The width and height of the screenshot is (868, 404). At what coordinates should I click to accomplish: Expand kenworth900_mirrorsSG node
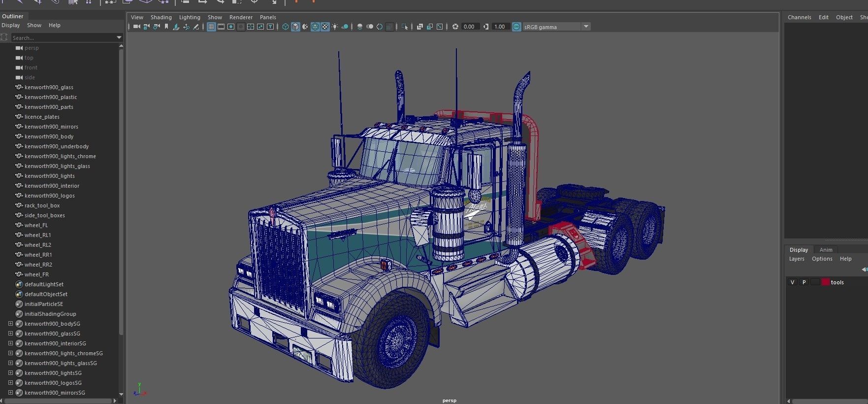coord(10,393)
